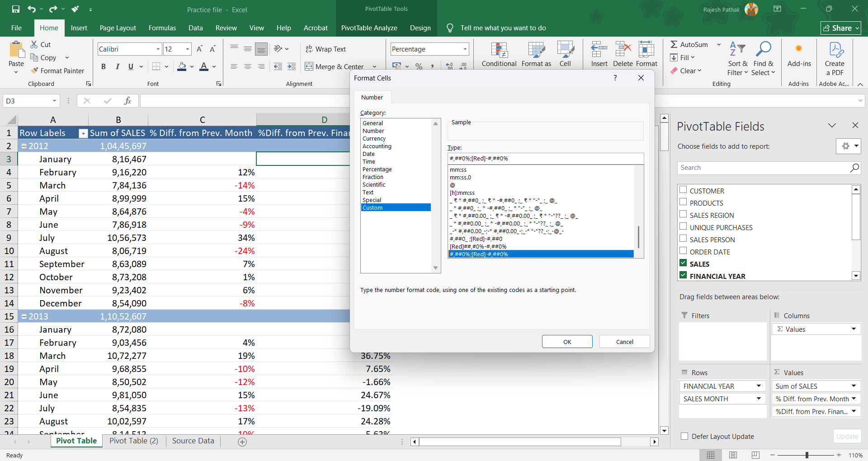Image resolution: width=868 pixels, height=461 pixels.
Task: Add a new sheet with plus icon
Action: coord(242,442)
